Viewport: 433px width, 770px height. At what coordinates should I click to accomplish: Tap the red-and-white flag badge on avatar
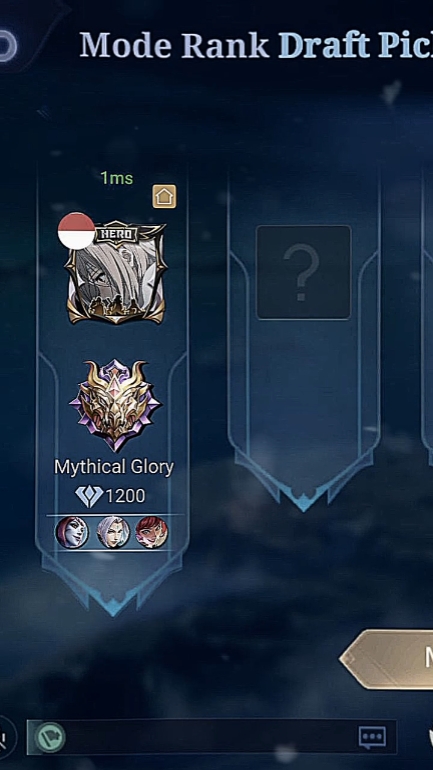pos(76,231)
